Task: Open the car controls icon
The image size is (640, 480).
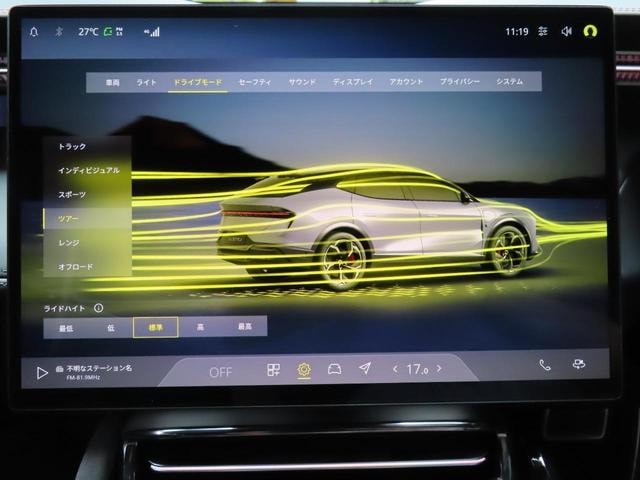Action: click(335, 369)
